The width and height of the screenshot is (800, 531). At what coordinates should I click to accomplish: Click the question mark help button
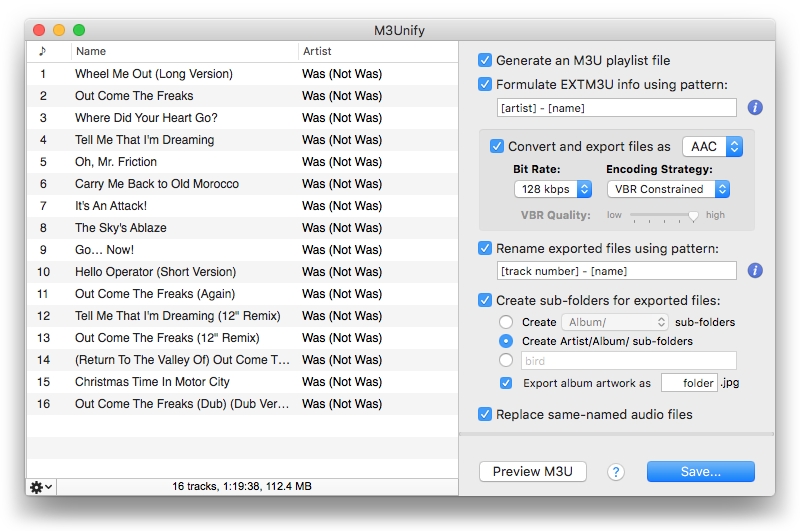[x=616, y=472]
